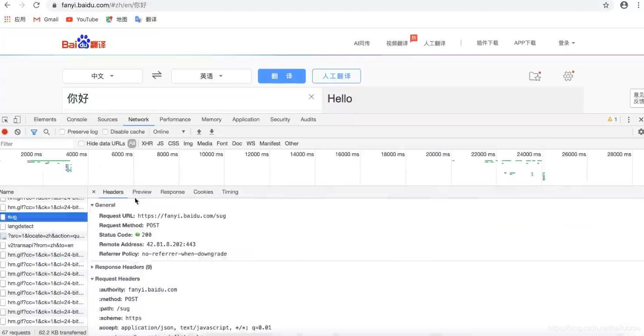Screen dimensions: 644x336
Task: Switch to the Elements tab
Action: (x=45, y=119)
